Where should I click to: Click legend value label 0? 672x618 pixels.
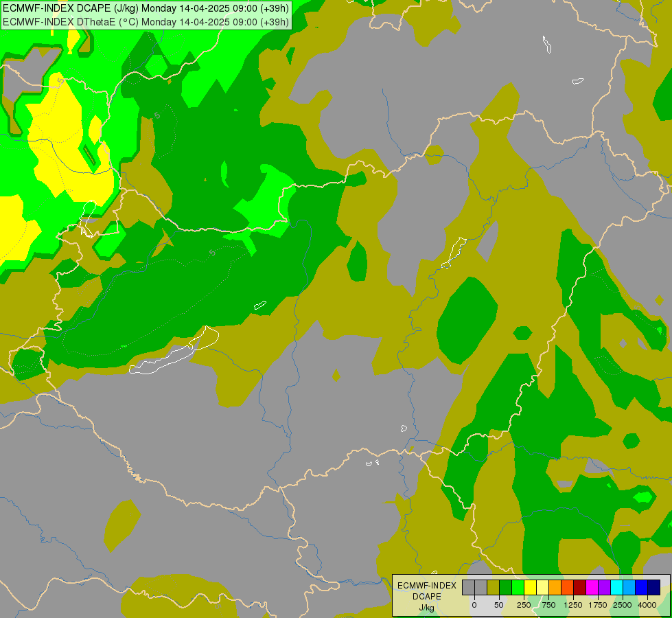[x=474, y=605]
